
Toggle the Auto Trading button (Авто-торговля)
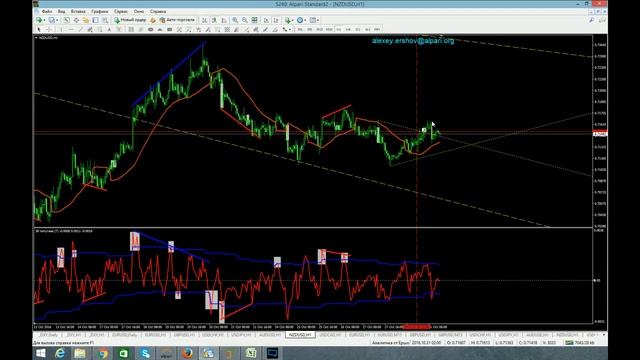(177, 20)
